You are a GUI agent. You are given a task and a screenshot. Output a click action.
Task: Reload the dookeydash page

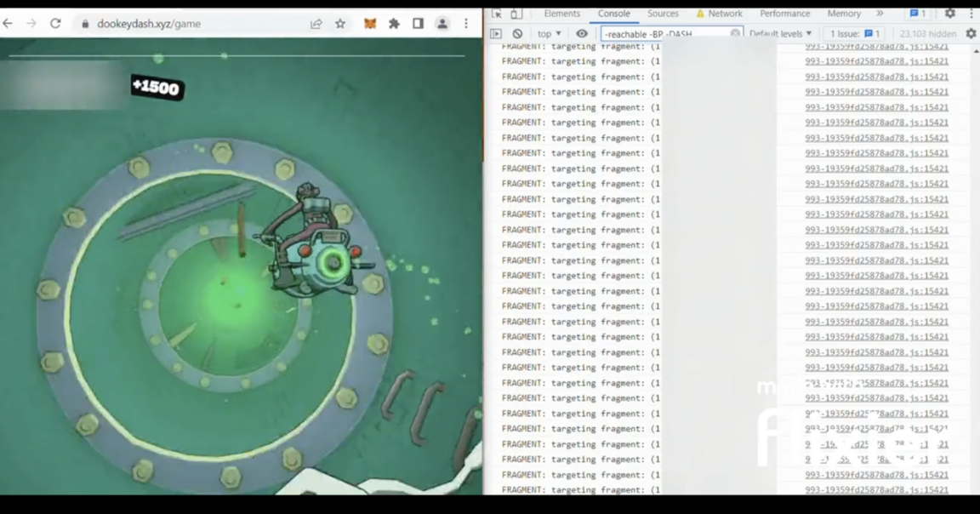[55, 24]
